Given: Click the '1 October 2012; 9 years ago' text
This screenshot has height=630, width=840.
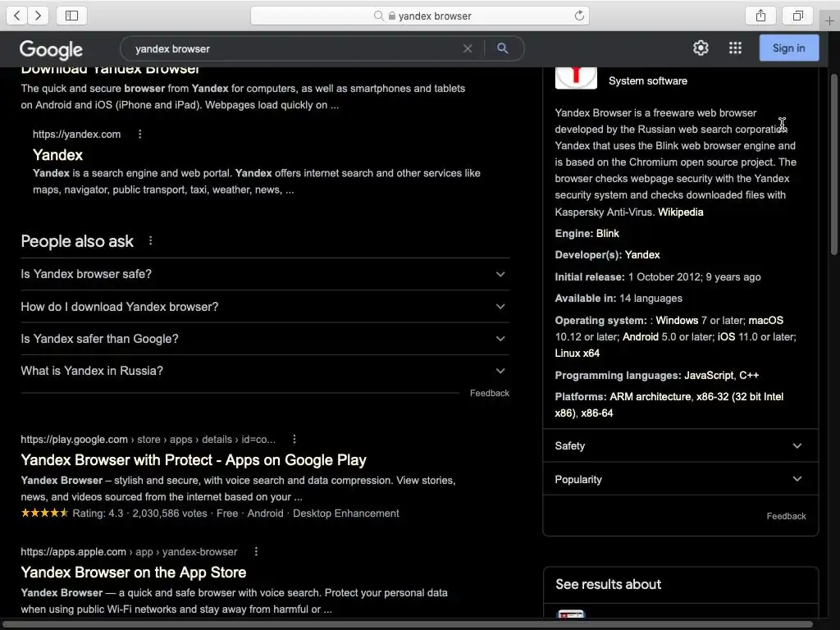Looking at the screenshot, I should point(694,277).
